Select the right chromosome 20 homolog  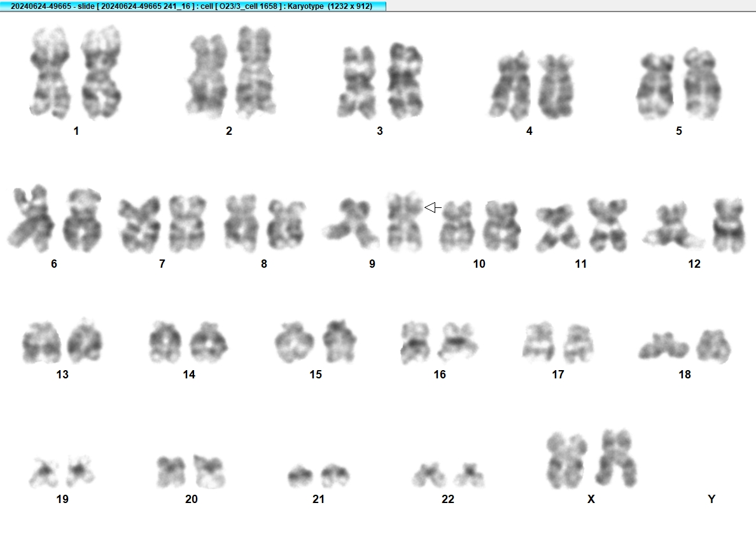click(x=209, y=471)
